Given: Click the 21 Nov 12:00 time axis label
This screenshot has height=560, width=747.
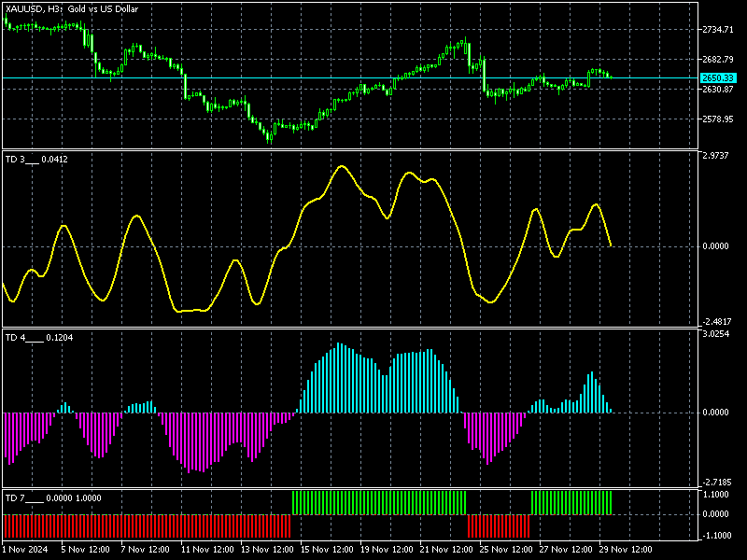Looking at the screenshot, I should (x=447, y=550).
